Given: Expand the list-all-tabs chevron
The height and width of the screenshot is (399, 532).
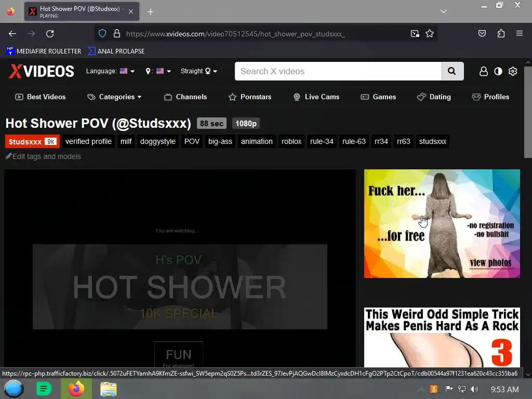Looking at the screenshot, I should point(444,11).
